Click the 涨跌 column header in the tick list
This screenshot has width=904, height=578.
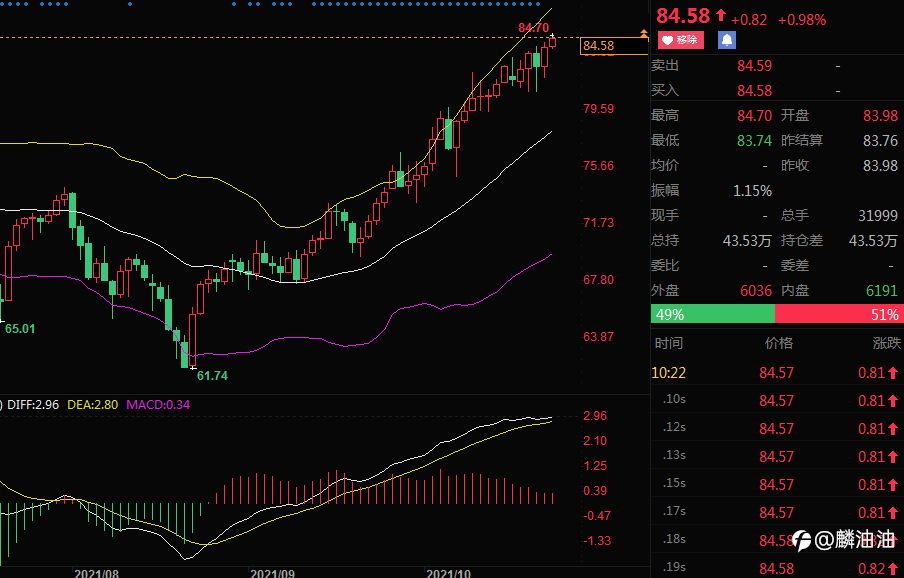point(887,343)
